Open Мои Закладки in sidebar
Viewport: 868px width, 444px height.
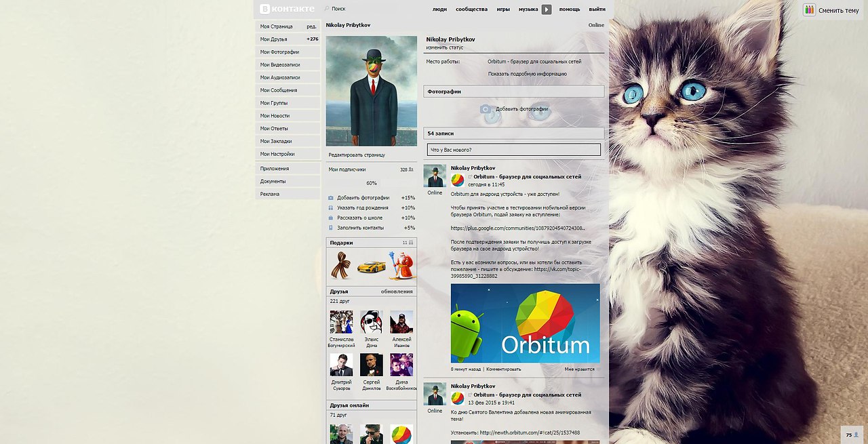(x=288, y=141)
